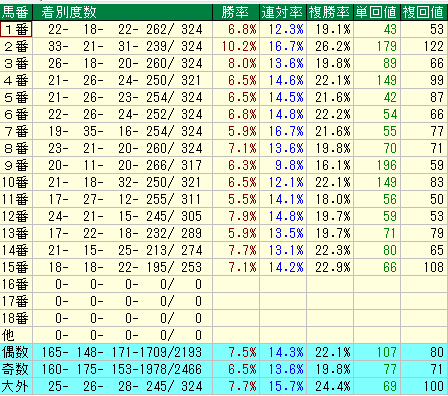Select the 12番 row label
448x396 pixels.
(x=16, y=216)
